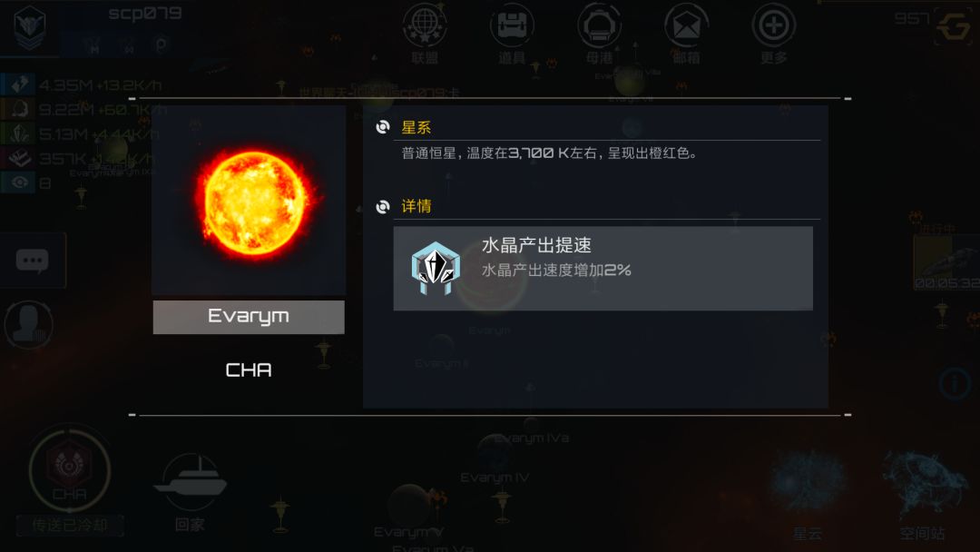Click the player rank badge icon
980x552 pixels.
[29, 27]
